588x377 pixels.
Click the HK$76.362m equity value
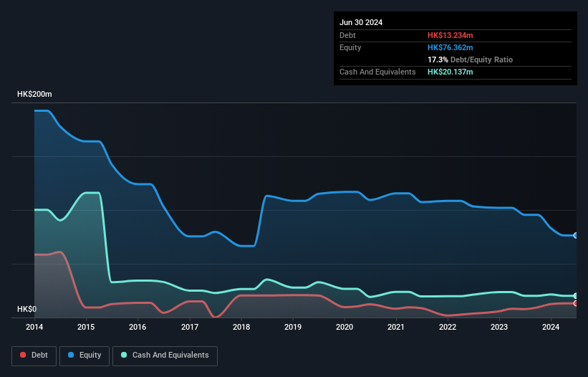[x=450, y=47]
